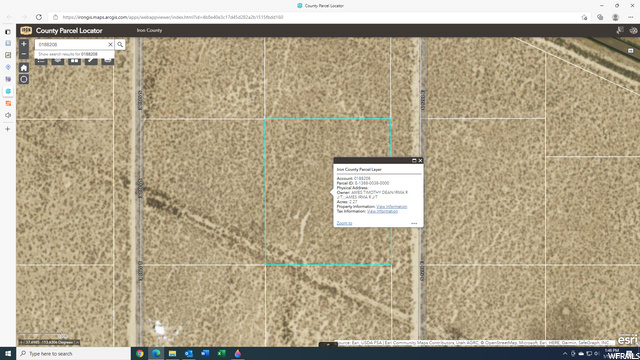The image size is (640, 360).
Task: Click the Iron County logo badge
Action: coord(26,31)
